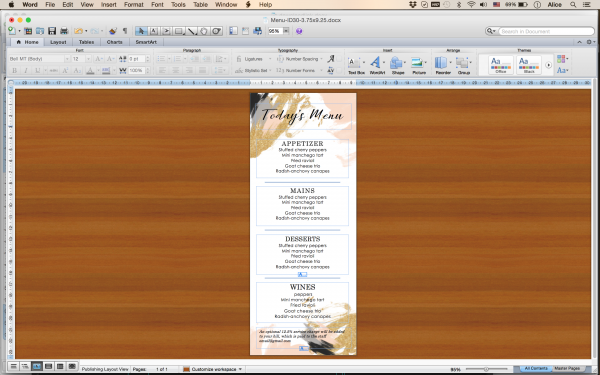Show next themes with arrow button
The width and height of the screenshot is (600, 375).
[x=548, y=65]
